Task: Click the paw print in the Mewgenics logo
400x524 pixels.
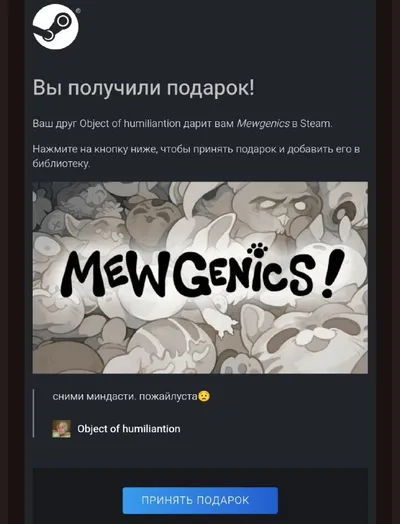Action: pyautogui.click(x=257, y=249)
